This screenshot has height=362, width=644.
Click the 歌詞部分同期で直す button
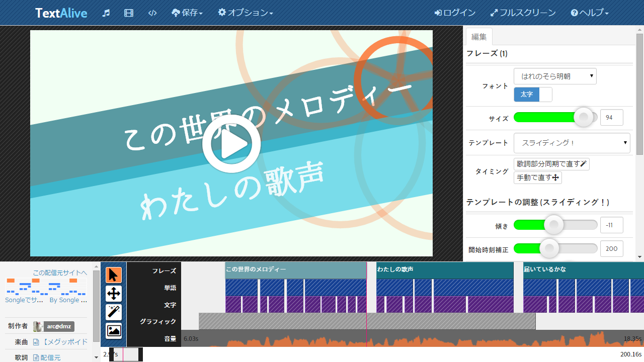click(x=551, y=164)
